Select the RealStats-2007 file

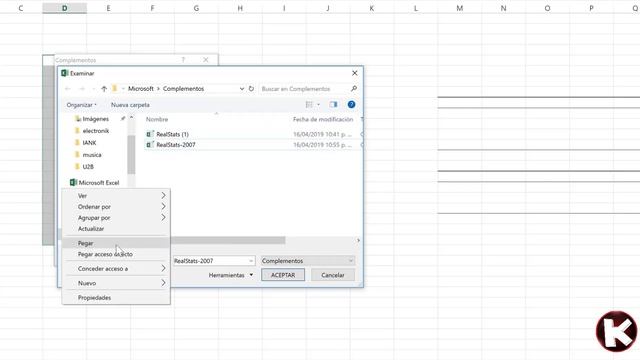point(176,144)
